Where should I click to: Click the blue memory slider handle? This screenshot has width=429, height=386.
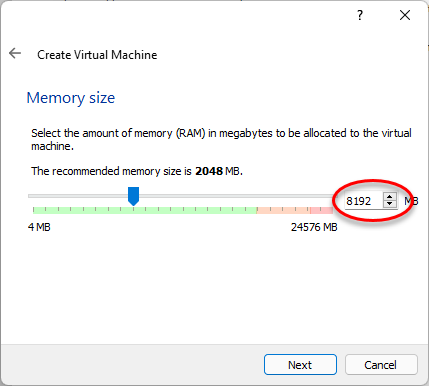click(133, 196)
